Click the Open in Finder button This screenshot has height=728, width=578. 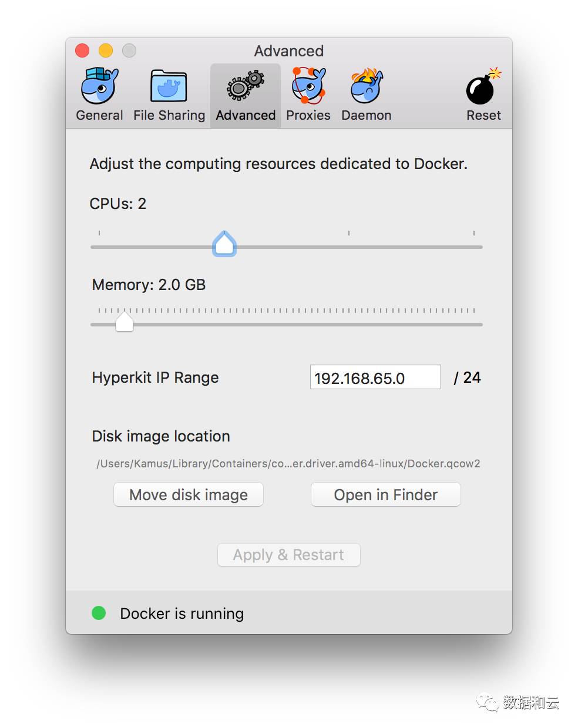click(386, 494)
